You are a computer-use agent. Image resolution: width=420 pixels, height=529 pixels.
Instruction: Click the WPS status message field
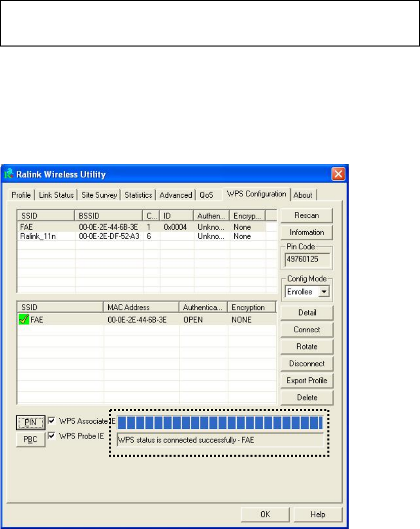coord(220,440)
